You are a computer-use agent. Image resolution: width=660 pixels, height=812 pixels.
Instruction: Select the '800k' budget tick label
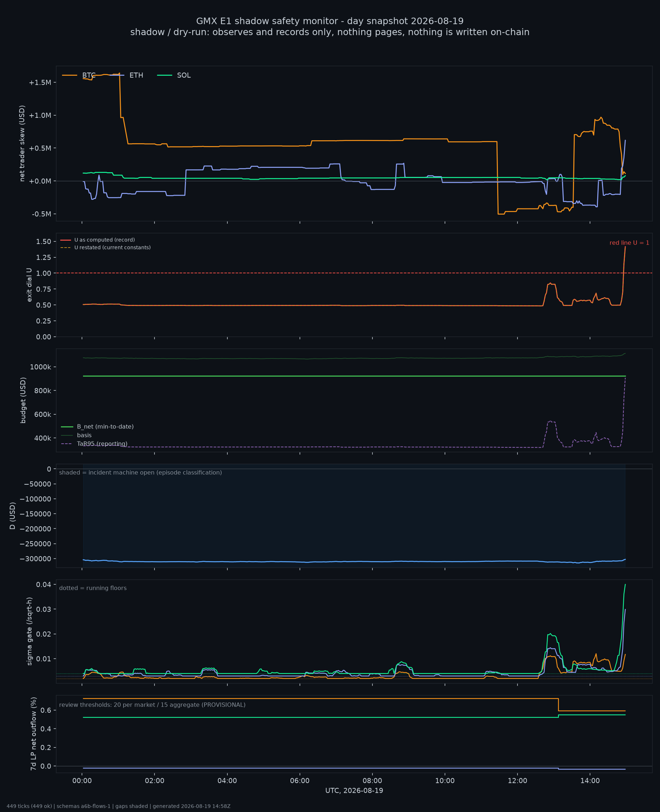click(x=42, y=391)
